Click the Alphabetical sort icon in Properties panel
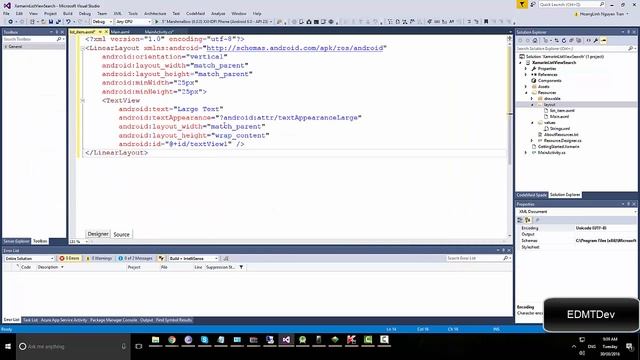This screenshot has width=640, height=360. pyautogui.click(x=528, y=220)
